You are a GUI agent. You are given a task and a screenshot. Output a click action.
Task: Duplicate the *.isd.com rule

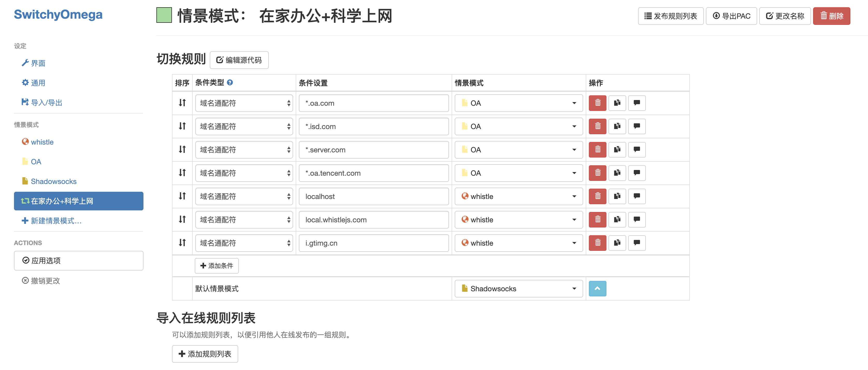click(617, 126)
